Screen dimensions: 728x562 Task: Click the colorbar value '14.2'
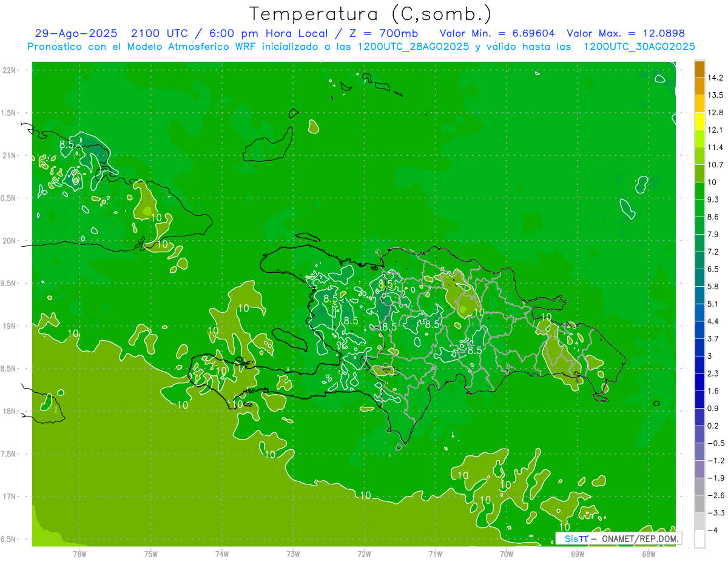[716, 78]
